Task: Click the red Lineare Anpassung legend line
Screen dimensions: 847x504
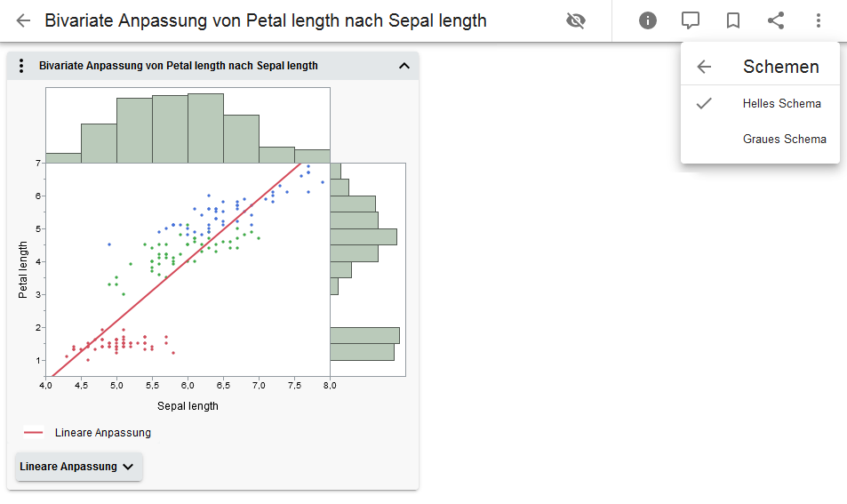Action: coord(34,433)
